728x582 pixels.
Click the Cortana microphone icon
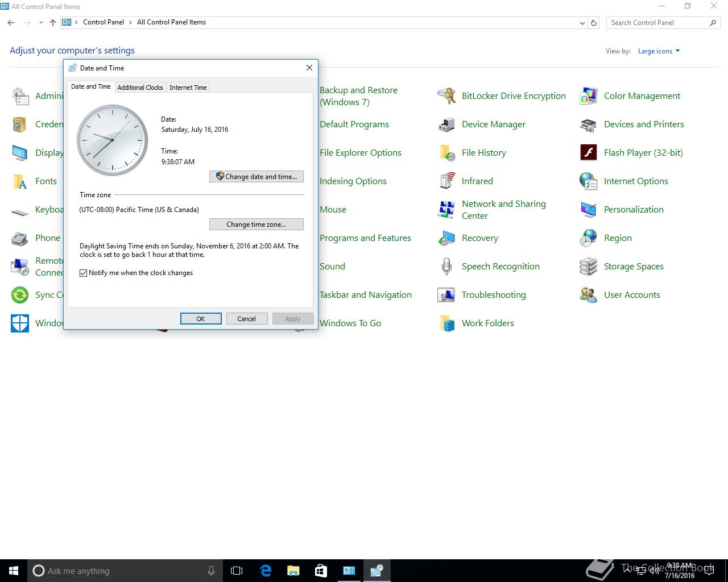[x=211, y=571]
